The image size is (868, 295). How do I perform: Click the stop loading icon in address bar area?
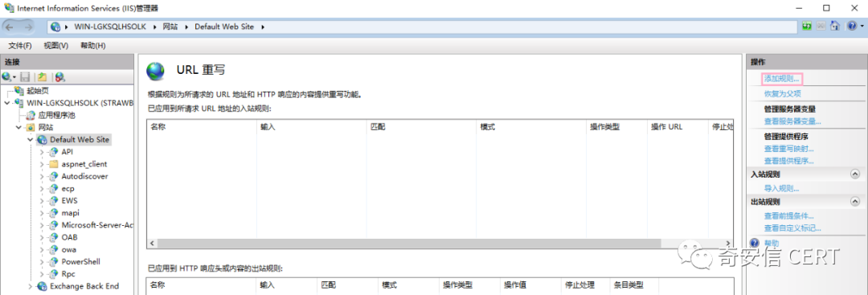coord(821,27)
